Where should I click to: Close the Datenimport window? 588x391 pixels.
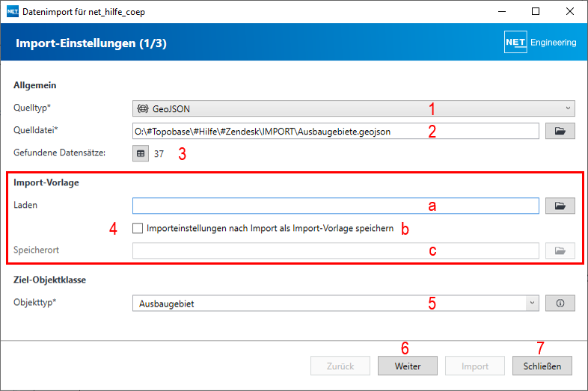pos(569,12)
